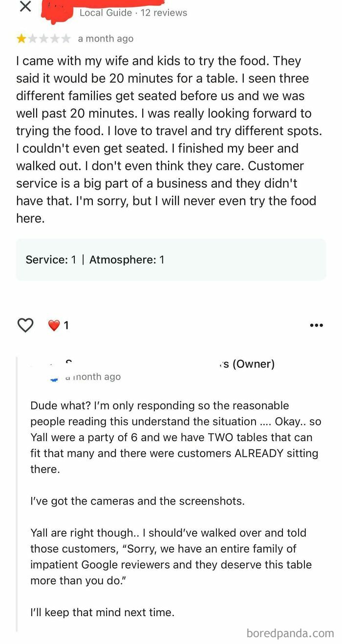Expand the reviewer's rating details chip
342x644 pixels.
171,260
